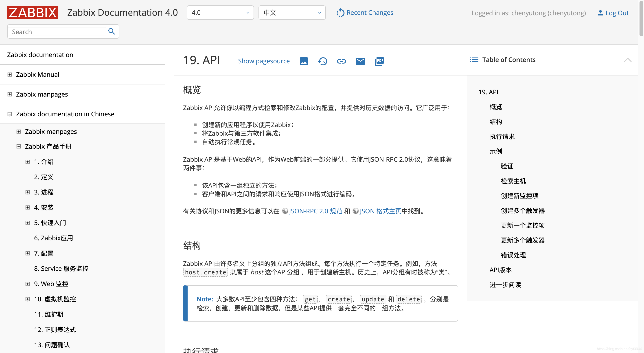Image resolution: width=644 pixels, height=353 pixels.
Task: Click globe icon before JSON-RPC 2.0 link
Action: point(285,211)
